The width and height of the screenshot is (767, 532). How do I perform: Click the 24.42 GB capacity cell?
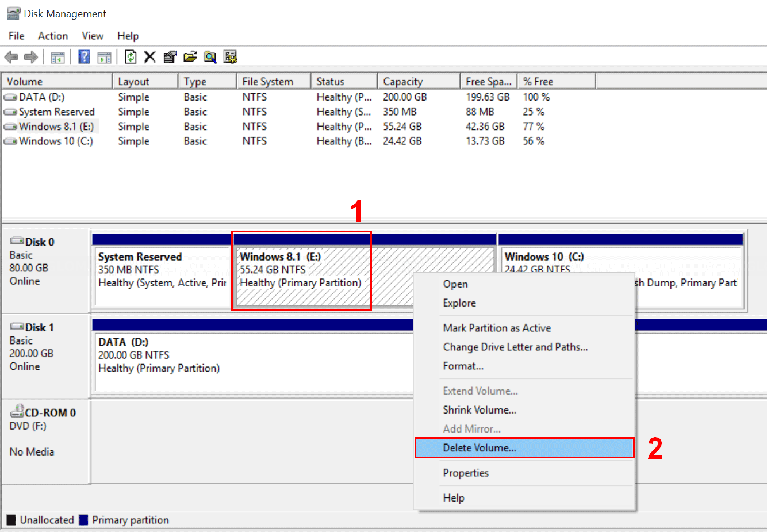[402, 141]
